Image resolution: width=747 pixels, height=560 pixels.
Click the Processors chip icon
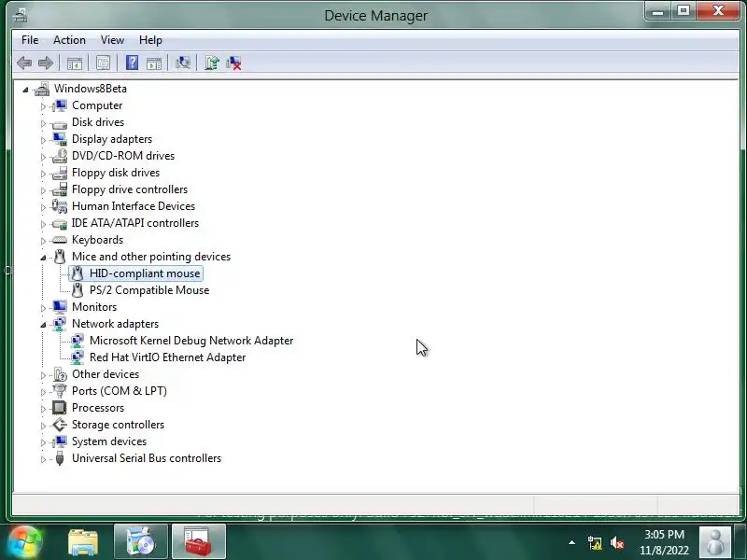[60, 408]
